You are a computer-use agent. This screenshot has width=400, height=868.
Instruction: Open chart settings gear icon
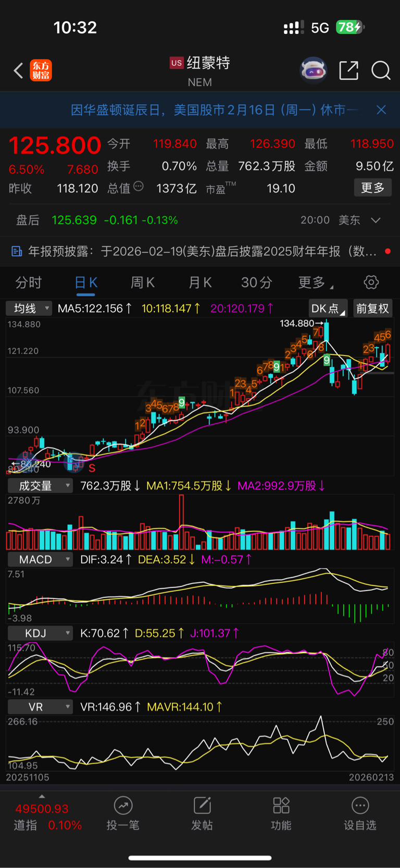tap(371, 283)
